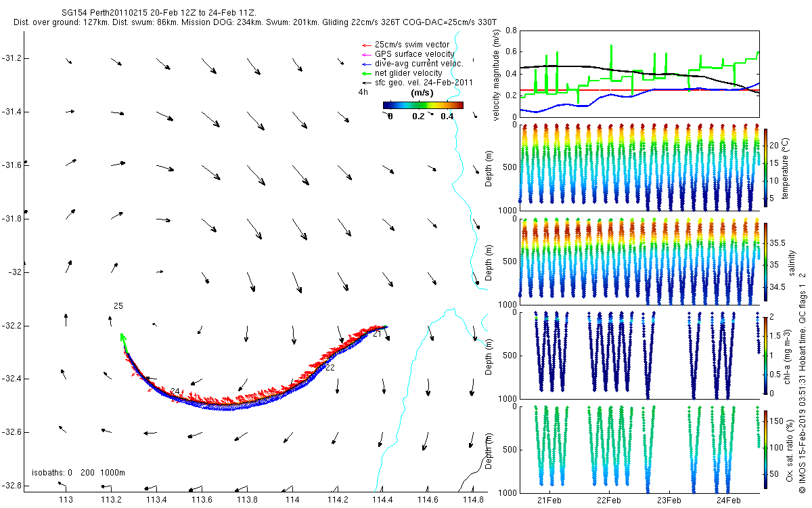Click the 'salinity' colorbar label
Screen dimensions: 812x508
tap(792, 261)
